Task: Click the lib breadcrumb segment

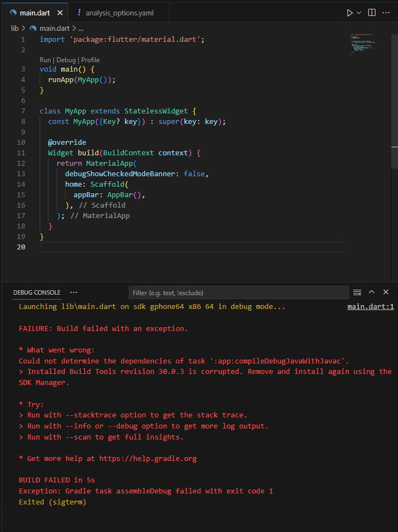Action: (x=14, y=29)
